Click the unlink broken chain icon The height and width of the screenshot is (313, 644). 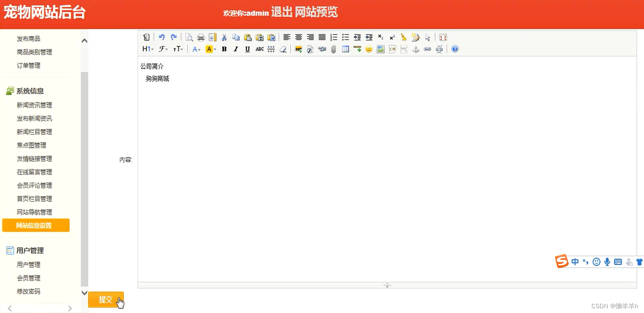[x=439, y=49]
